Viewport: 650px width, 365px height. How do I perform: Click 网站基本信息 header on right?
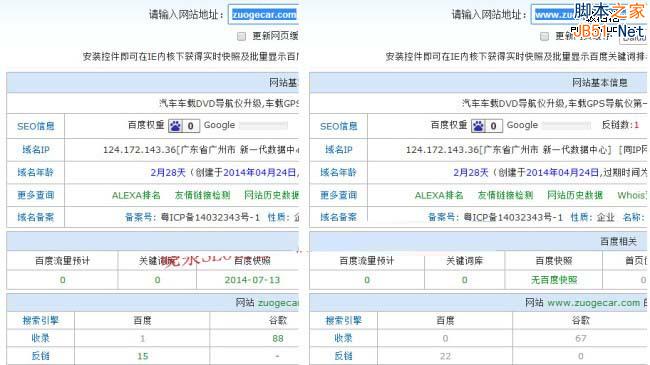click(600, 83)
